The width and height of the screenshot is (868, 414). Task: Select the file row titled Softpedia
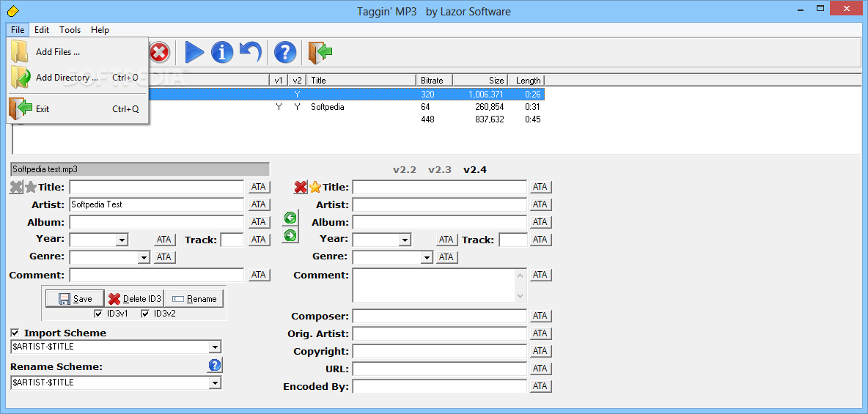pos(279,107)
